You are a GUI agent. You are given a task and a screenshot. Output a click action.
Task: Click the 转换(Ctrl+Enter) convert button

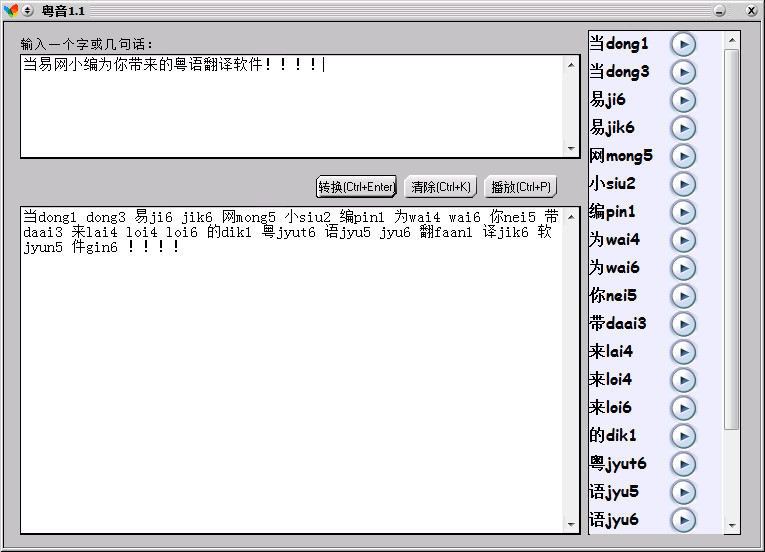coord(356,187)
